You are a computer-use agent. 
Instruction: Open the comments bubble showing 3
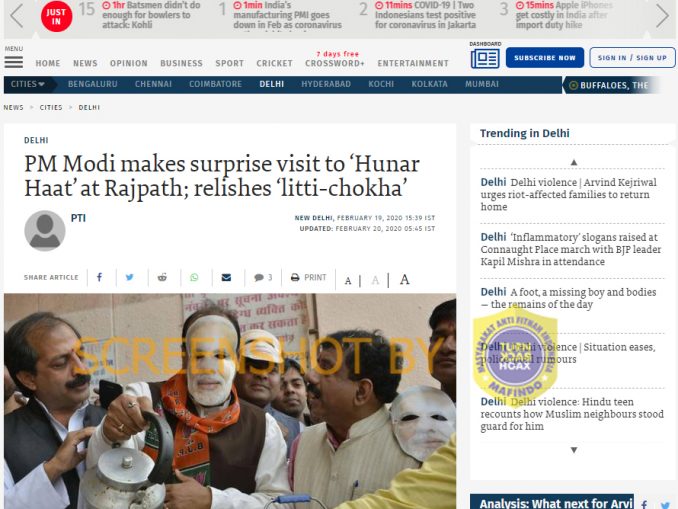click(x=263, y=277)
